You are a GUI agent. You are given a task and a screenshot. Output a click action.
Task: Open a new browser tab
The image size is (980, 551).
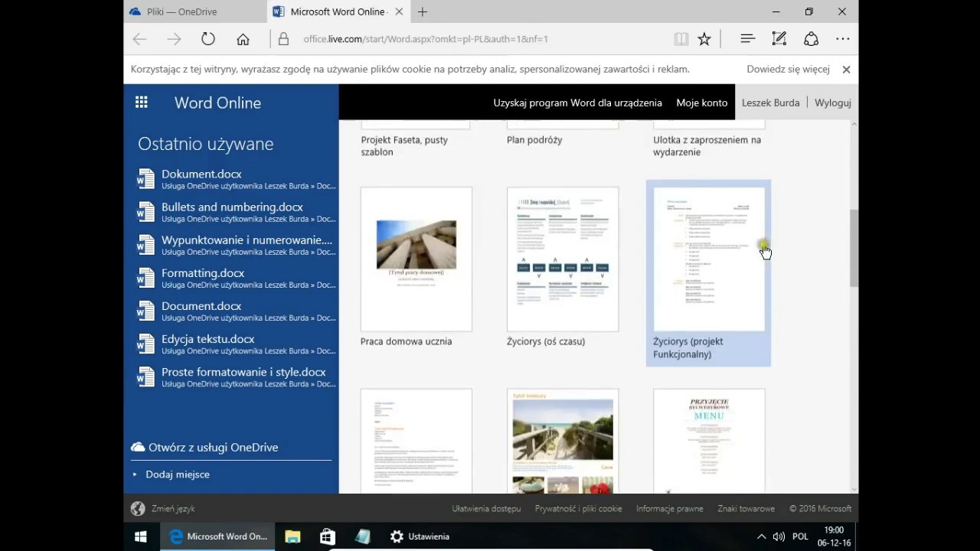click(x=423, y=11)
